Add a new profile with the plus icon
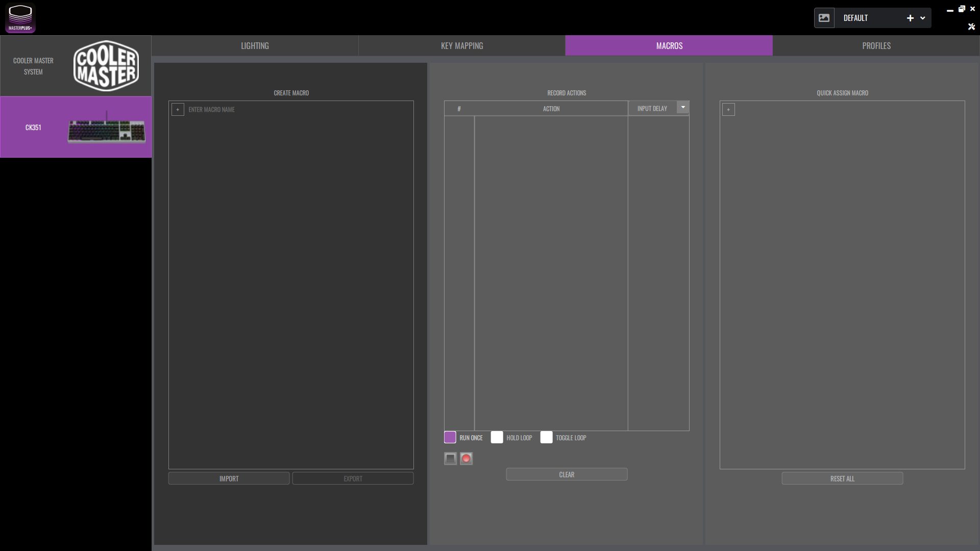 pos(910,18)
